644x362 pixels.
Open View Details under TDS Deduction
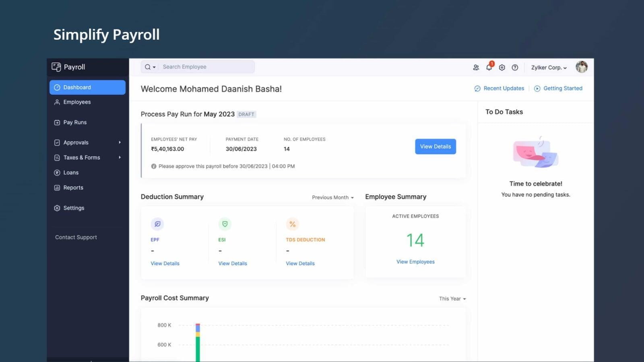(x=300, y=263)
